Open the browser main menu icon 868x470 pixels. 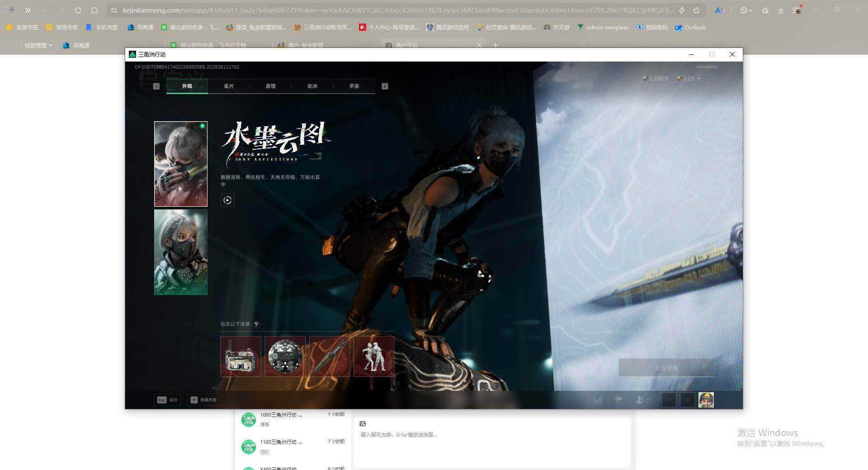pyautogui.click(x=797, y=10)
